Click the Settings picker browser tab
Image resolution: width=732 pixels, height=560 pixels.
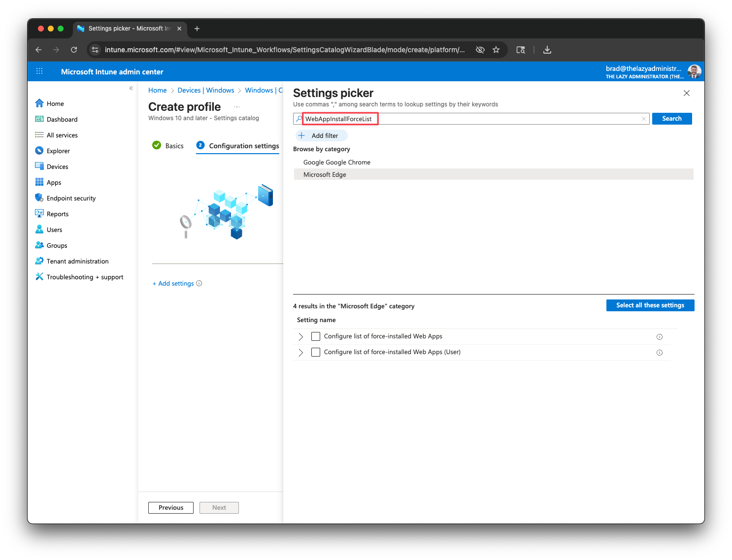129,29
